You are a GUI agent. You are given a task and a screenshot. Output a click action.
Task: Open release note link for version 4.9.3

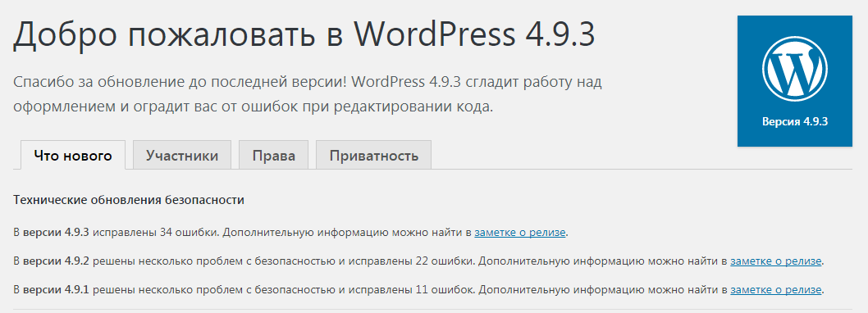(520, 233)
